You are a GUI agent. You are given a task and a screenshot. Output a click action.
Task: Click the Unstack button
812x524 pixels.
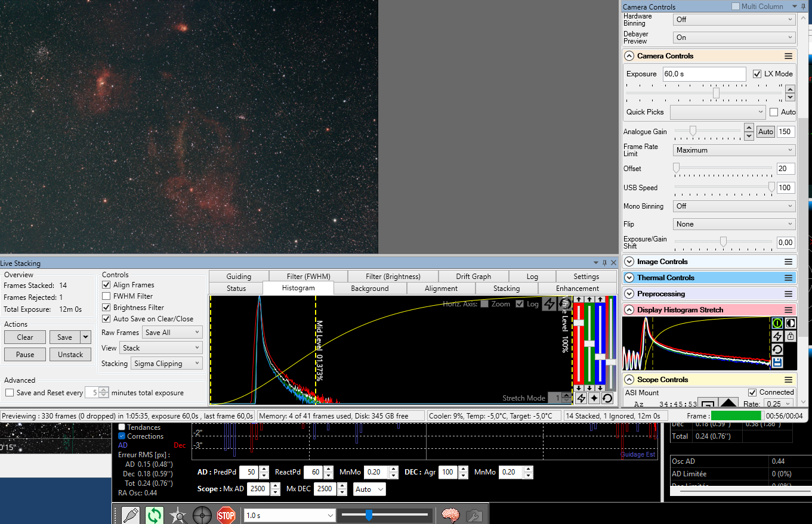coord(70,355)
